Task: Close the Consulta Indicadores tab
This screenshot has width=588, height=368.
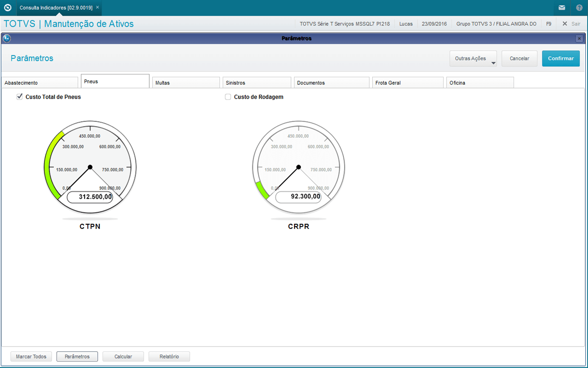Action: point(97,7)
